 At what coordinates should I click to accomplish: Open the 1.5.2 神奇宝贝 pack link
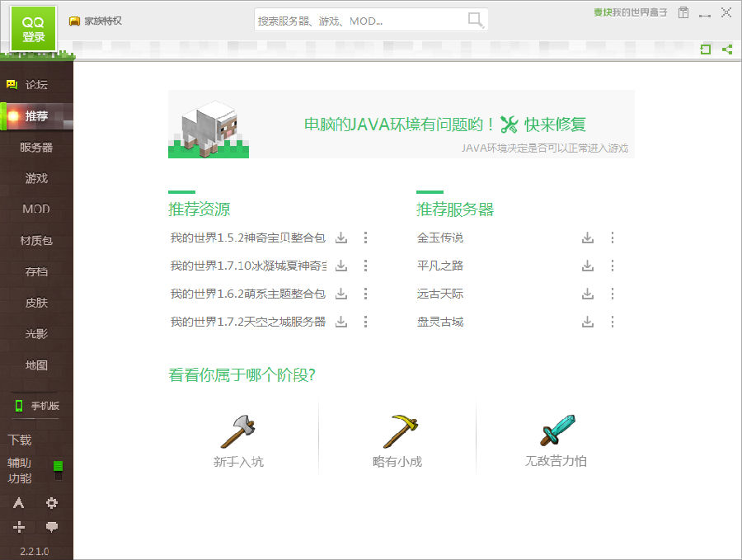(x=248, y=238)
